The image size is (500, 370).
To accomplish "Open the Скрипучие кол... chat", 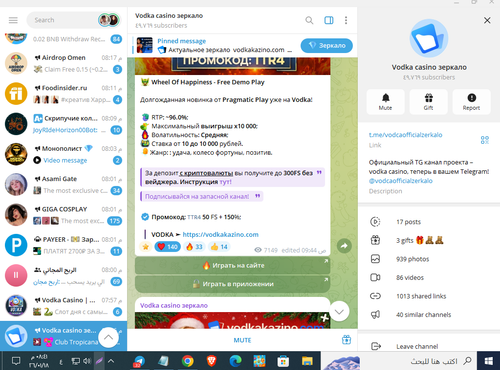I will (63, 124).
